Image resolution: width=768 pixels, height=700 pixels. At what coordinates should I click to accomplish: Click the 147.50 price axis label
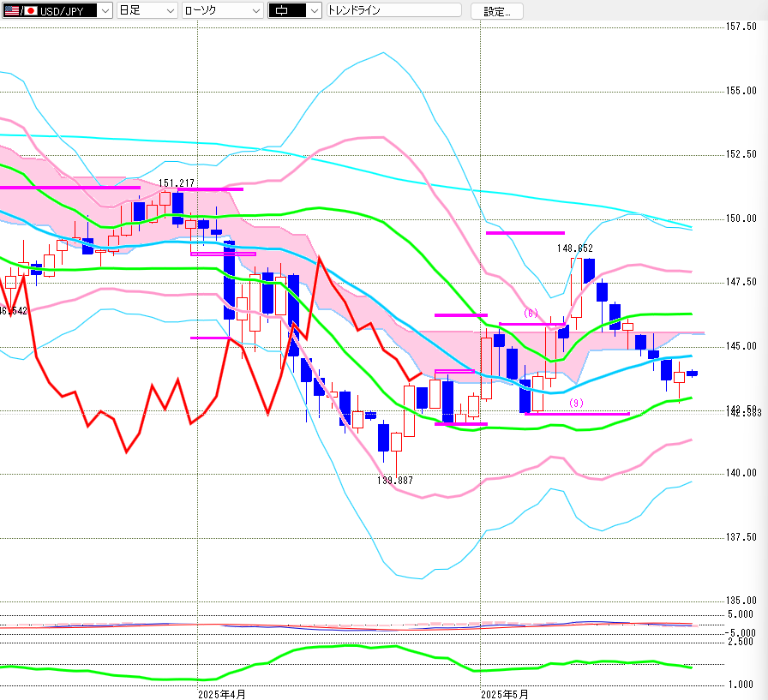tap(741, 282)
